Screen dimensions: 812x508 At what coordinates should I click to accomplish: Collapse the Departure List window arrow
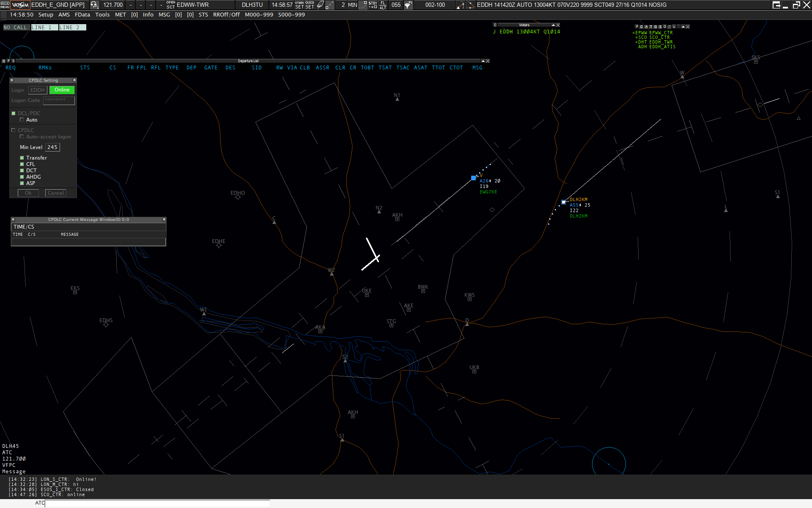pyautogui.click(x=483, y=61)
